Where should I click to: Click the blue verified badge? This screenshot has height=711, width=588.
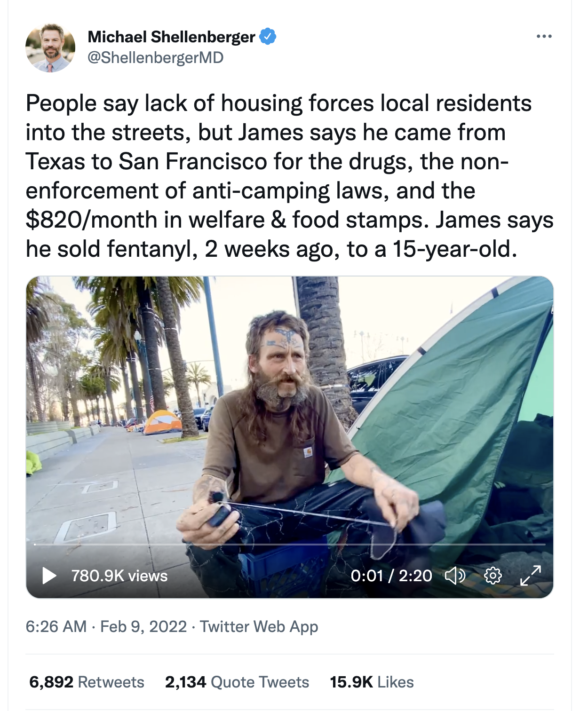pyautogui.click(x=268, y=36)
